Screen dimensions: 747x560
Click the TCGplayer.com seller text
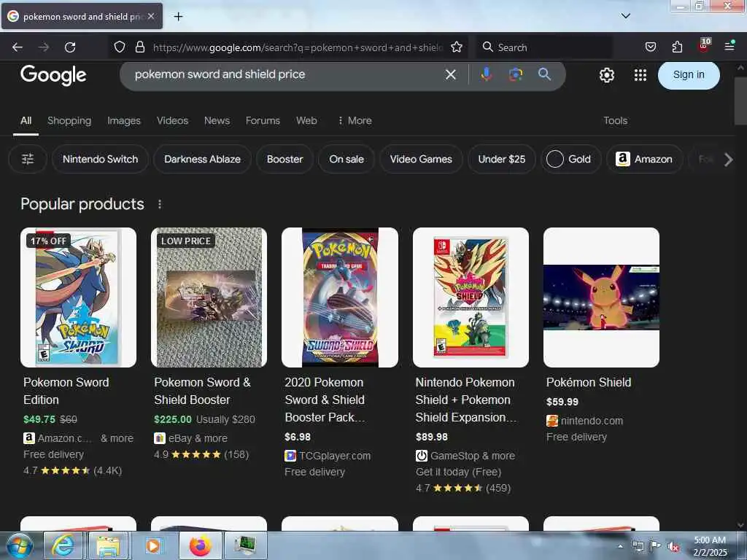click(334, 456)
